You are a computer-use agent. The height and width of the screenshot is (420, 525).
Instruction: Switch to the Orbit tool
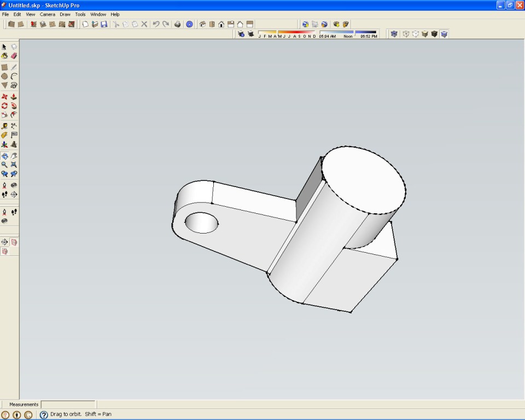pyautogui.click(x=4, y=156)
